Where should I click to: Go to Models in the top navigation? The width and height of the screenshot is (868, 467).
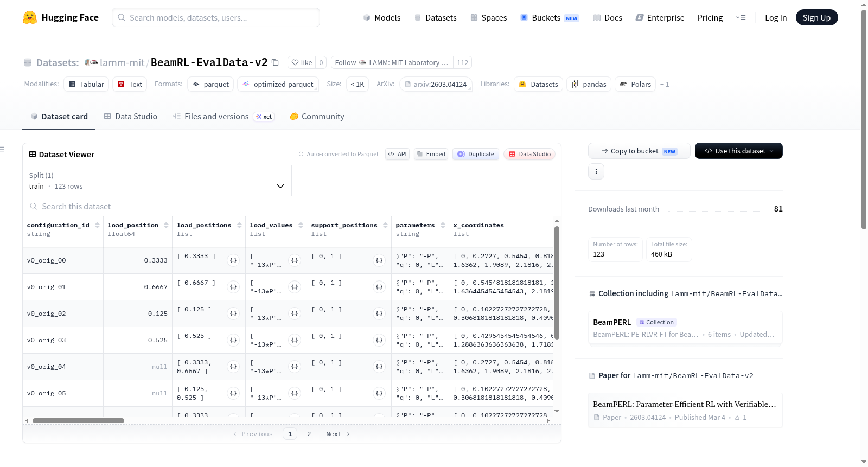(x=382, y=17)
